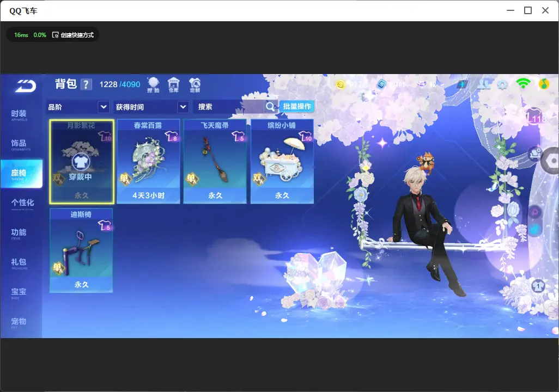This screenshot has width=559, height=392.
Task: Click the gray hexagon view button
Action: click(551, 161)
